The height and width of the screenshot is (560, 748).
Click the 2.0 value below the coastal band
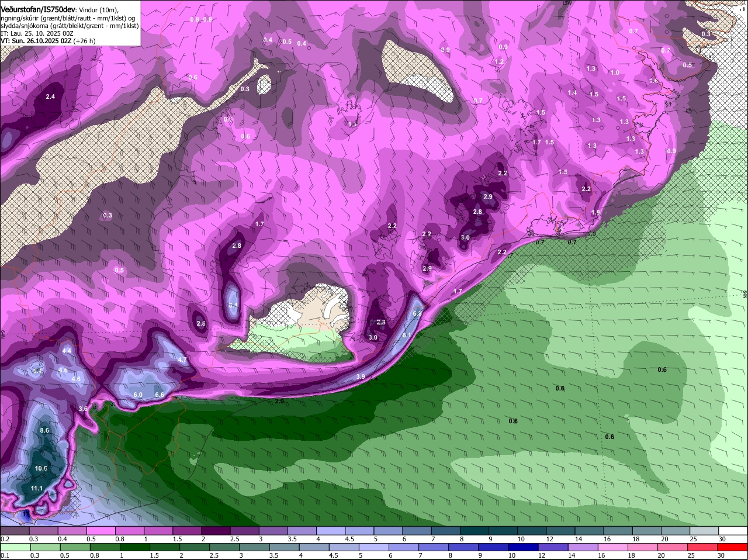point(279,401)
